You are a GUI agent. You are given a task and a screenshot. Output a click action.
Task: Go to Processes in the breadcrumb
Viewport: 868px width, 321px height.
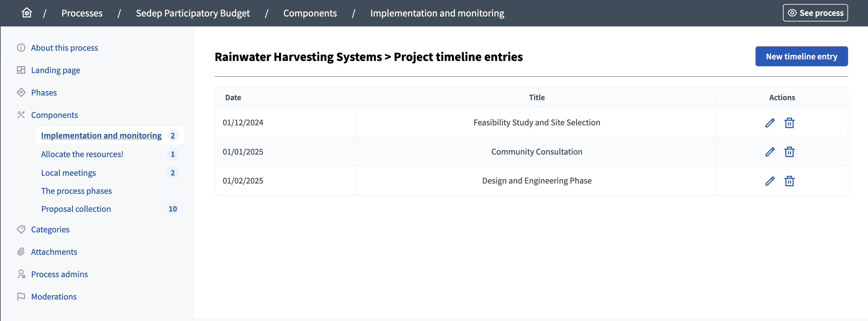pyautogui.click(x=82, y=13)
